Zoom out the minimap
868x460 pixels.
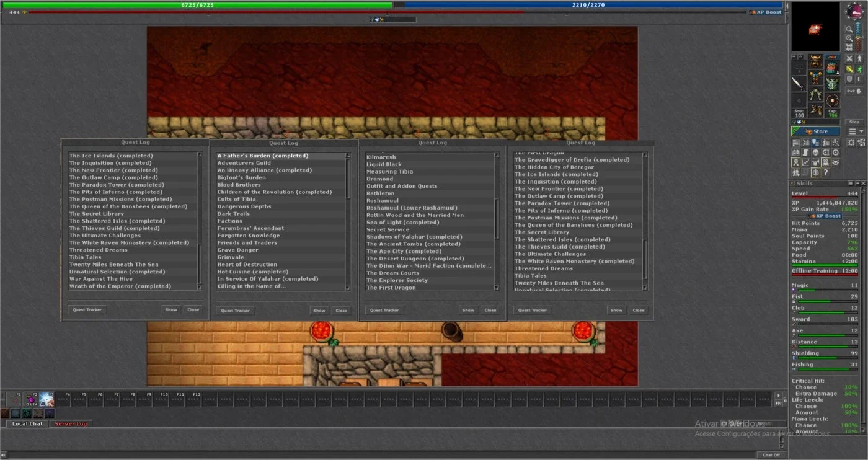click(x=849, y=30)
